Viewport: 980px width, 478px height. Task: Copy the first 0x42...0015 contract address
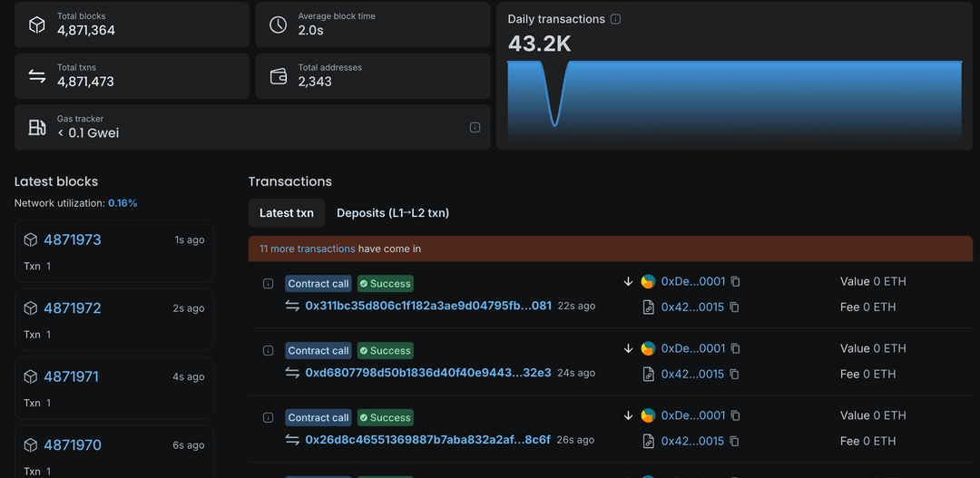tap(734, 307)
